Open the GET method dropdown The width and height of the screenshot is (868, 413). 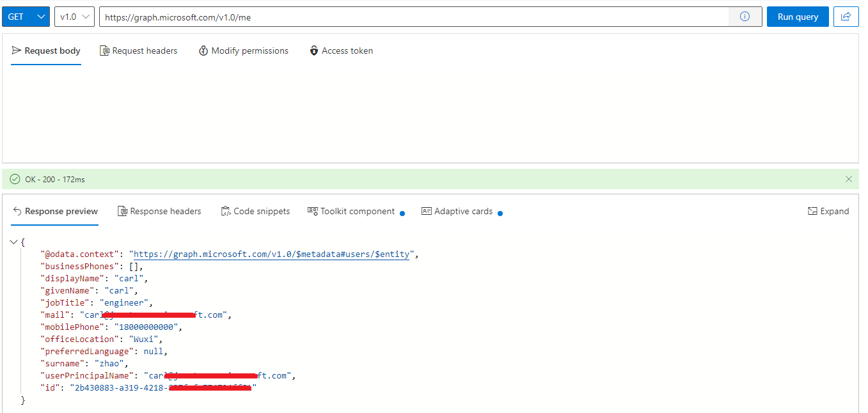(26, 17)
